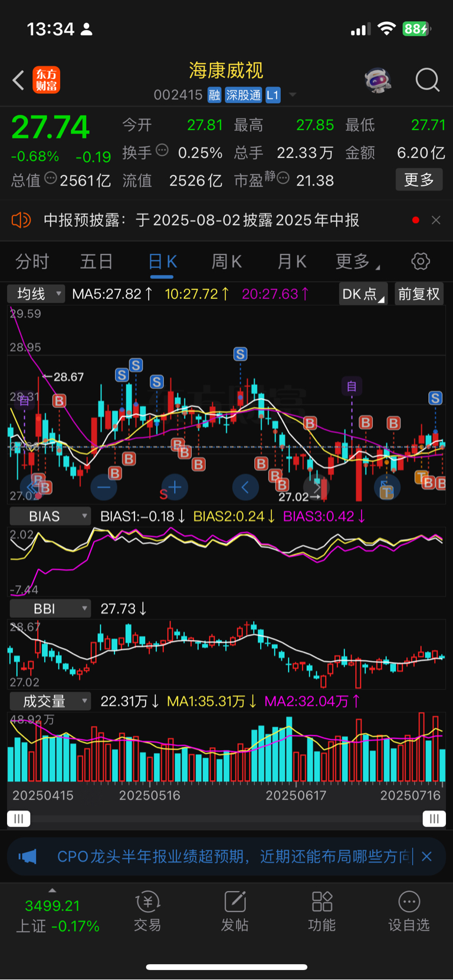Open the DK点 dropdown
Viewport: 453px width, 980px height.
(x=363, y=293)
